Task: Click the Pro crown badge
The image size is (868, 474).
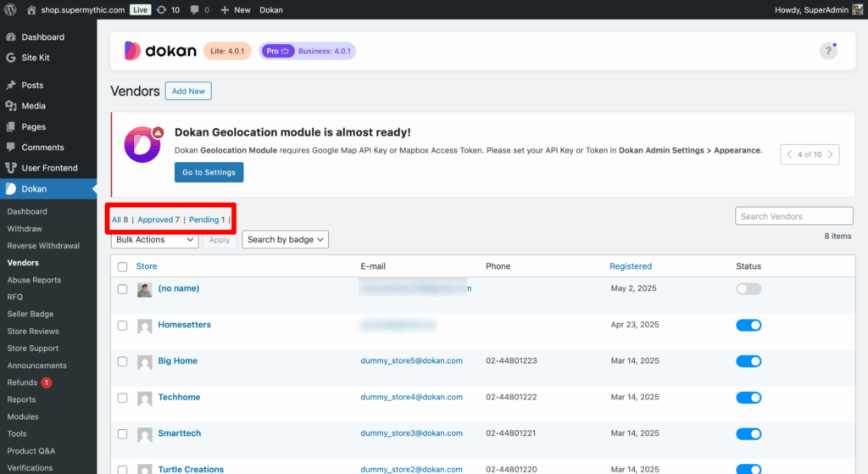Action: 277,51
